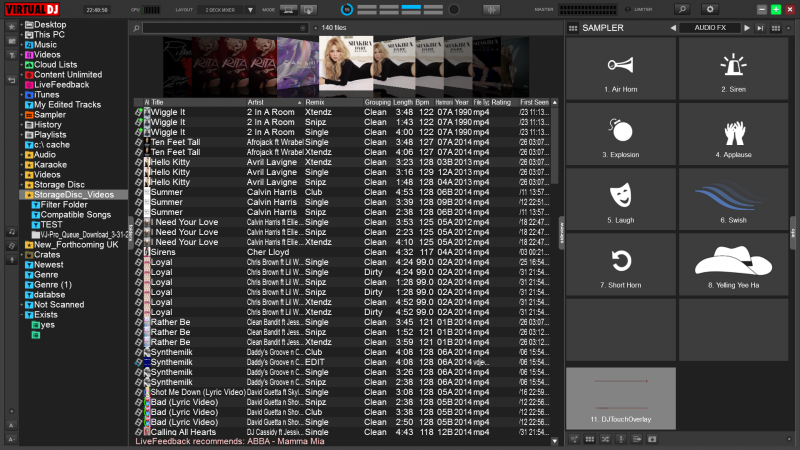The image size is (800, 450).
Task: Sort by the Bpm column header
Action: 423,103
